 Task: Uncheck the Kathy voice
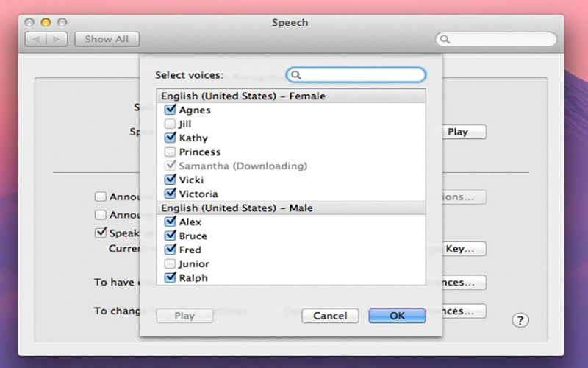click(171, 138)
